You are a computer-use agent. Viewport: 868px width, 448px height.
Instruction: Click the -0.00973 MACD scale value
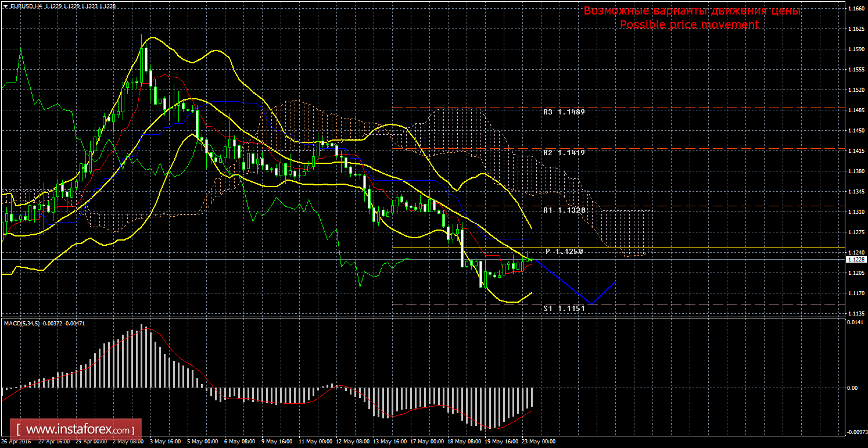856,432
